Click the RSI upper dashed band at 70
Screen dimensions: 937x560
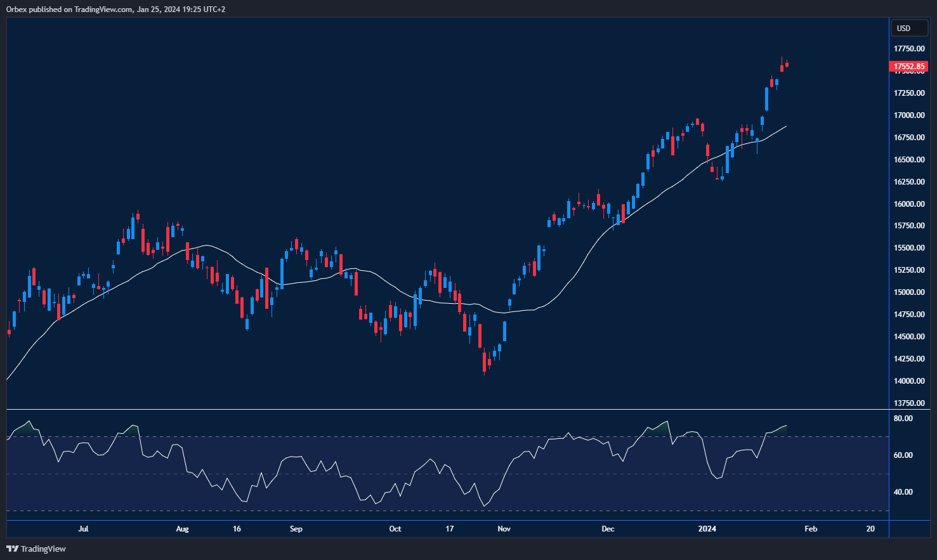click(381, 438)
